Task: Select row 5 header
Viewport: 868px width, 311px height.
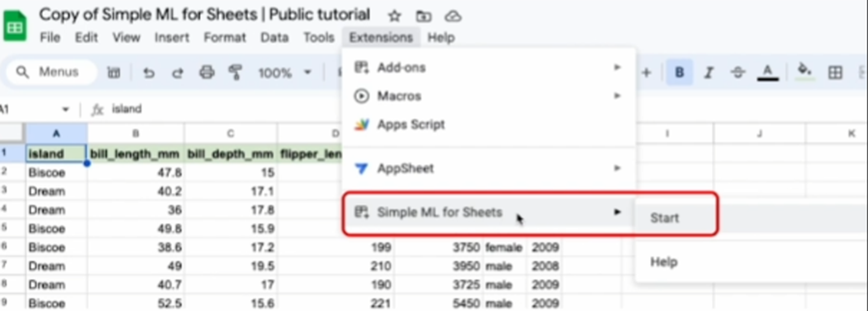Action: 12,228
